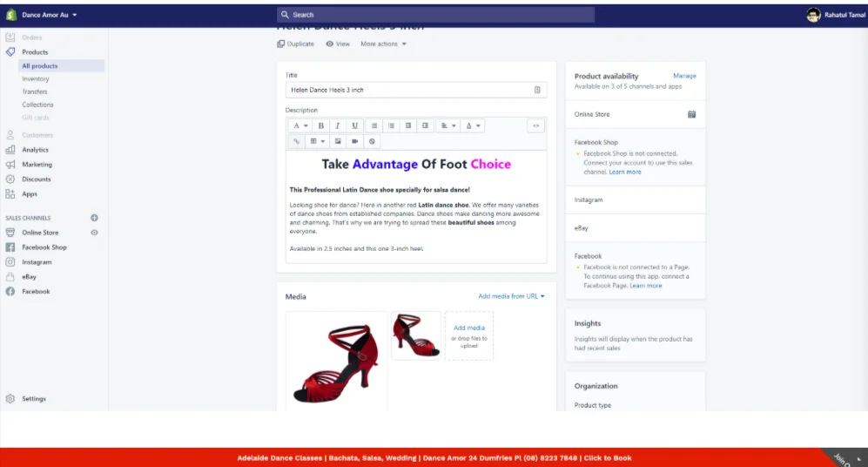This screenshot has width=868, height=467.
Task: Open Facebook sales channel in sidebar
Action: [36, 291]
